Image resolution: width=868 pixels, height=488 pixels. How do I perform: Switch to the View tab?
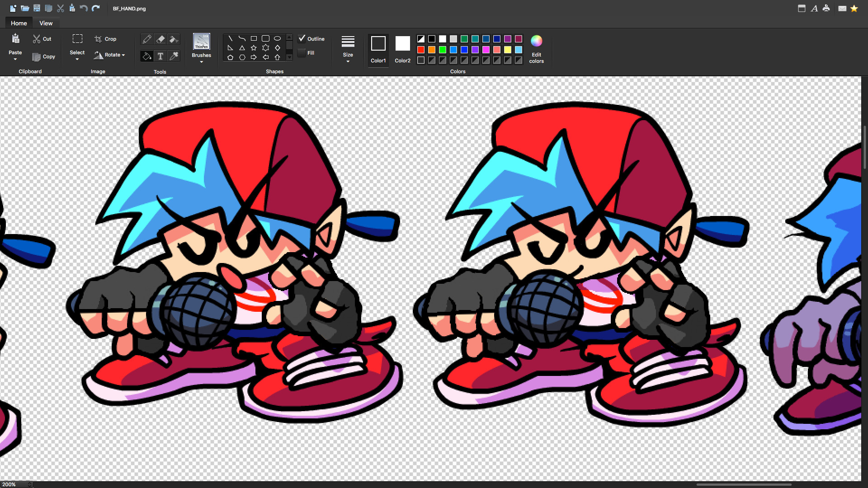[46, 23]
